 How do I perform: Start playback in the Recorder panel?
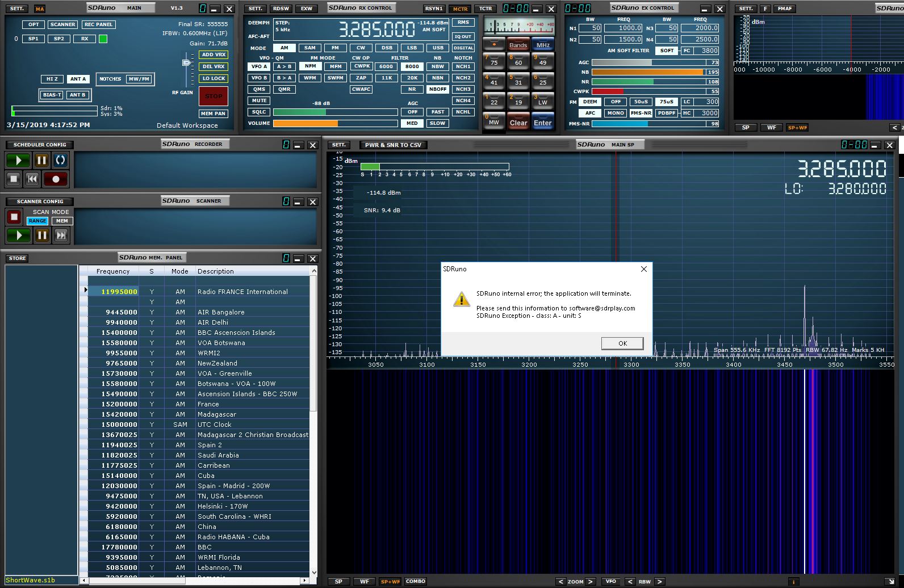(18, 161)
